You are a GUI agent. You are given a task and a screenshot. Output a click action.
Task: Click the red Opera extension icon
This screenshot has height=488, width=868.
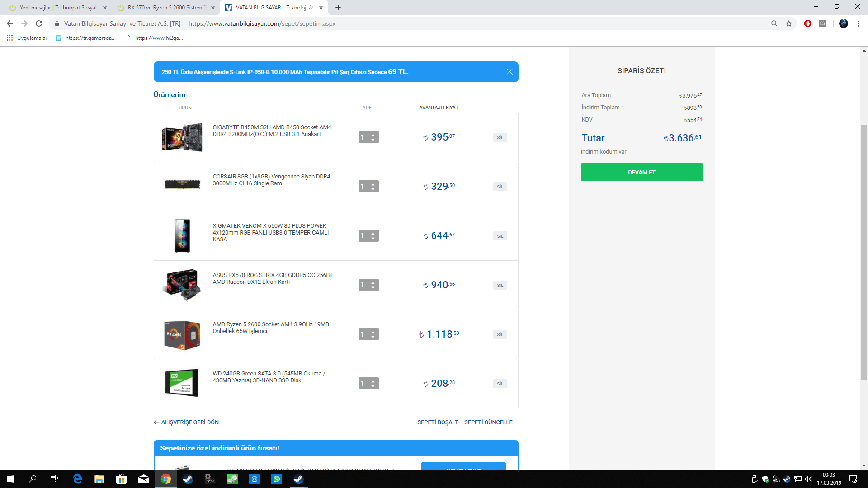point(808,23)
